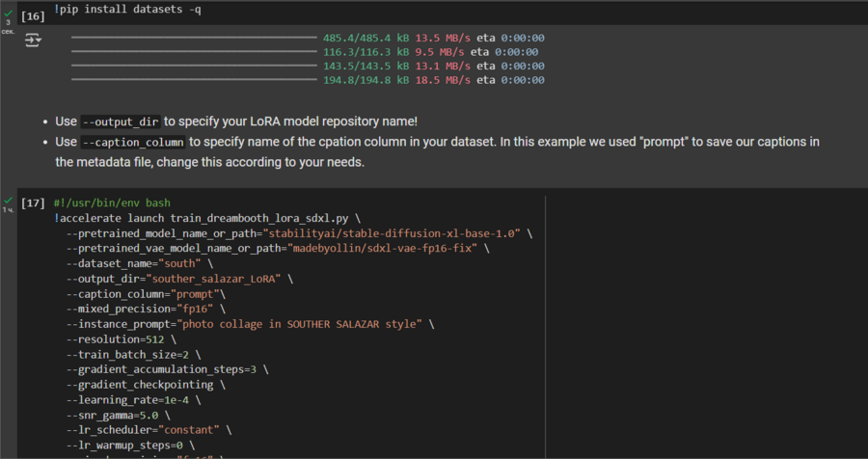Select the --output_dir inline code text

[121, 122]
